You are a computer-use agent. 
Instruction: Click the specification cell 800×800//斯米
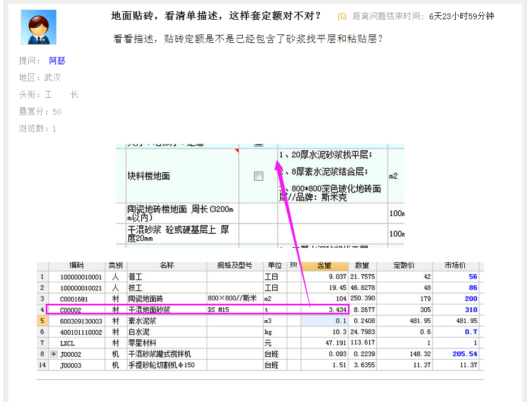[x=235, y=299]
